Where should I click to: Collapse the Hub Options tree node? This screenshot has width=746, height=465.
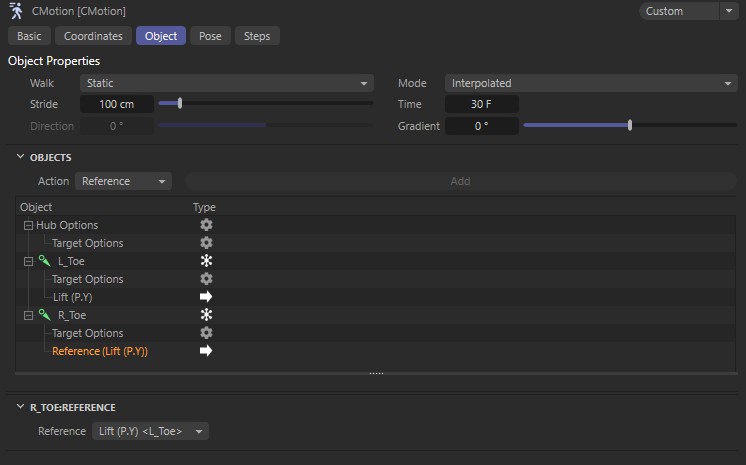click(x=29, y=226)
